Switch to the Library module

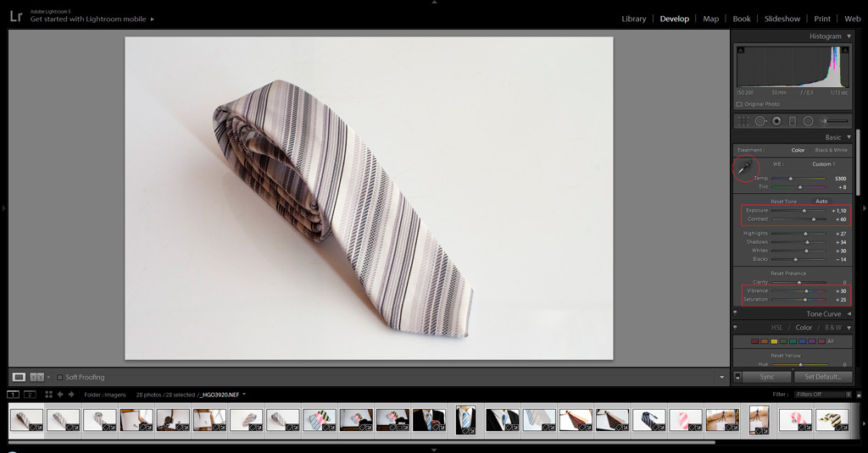click(633, 19)
